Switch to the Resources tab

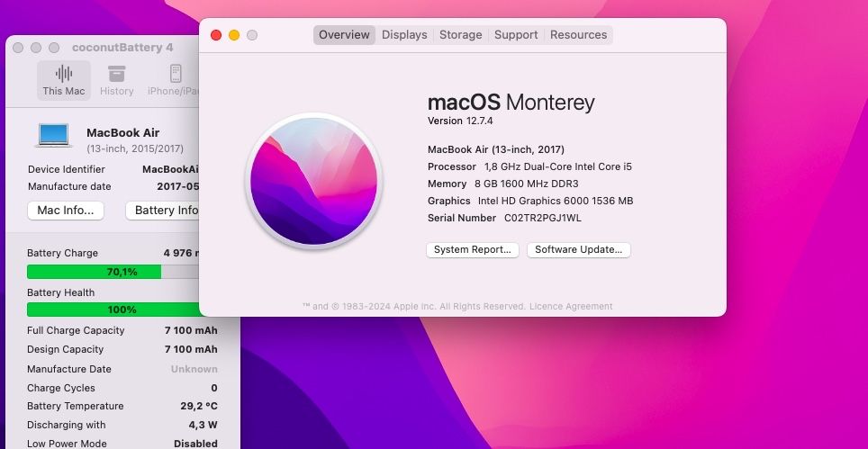click(578, 35)
